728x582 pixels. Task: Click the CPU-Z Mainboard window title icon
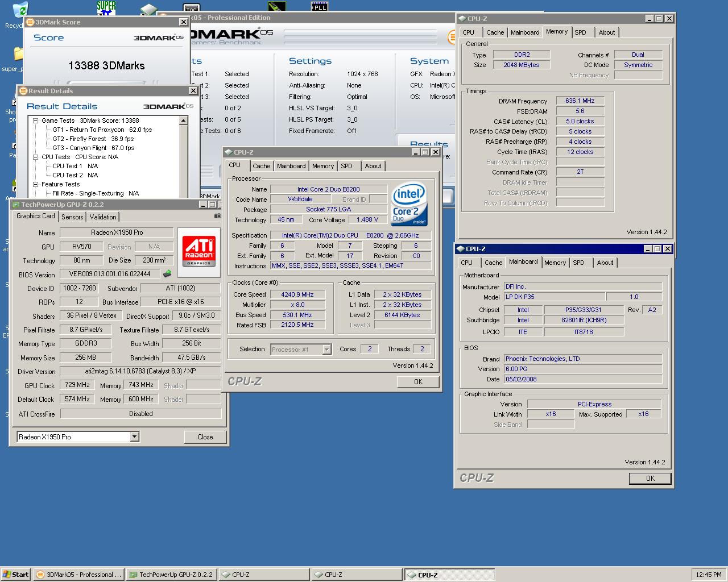click(x=461, y=249)
